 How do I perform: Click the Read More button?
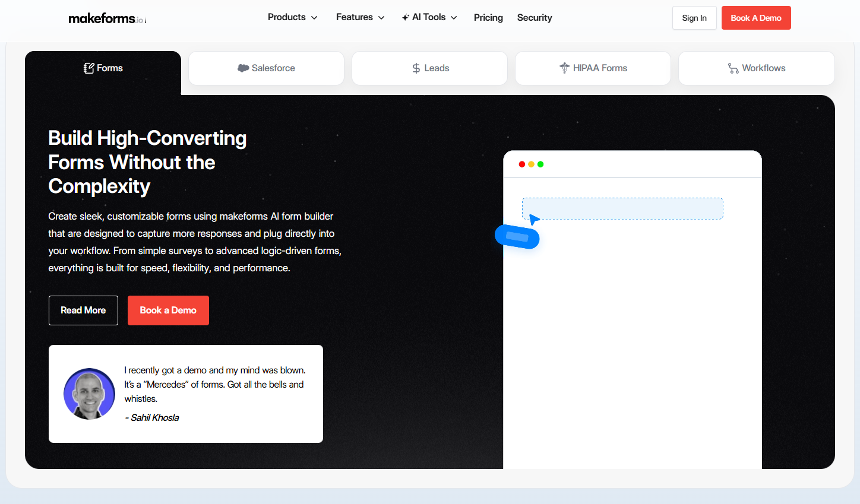[83, 310]
